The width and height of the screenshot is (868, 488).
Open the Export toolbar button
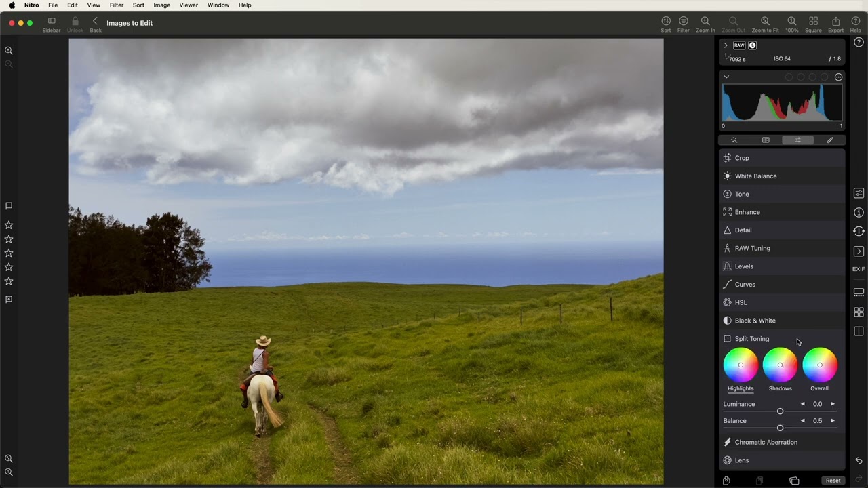tap(836, 24)
